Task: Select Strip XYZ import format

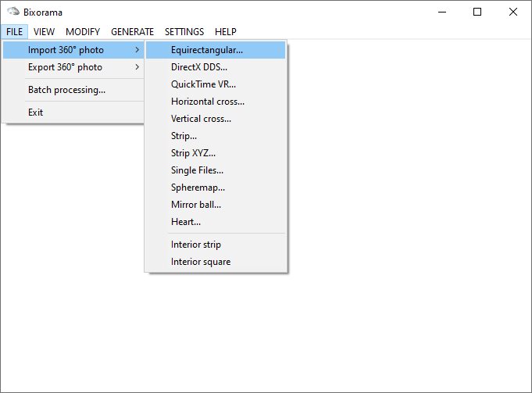Action: pos(193,153)
